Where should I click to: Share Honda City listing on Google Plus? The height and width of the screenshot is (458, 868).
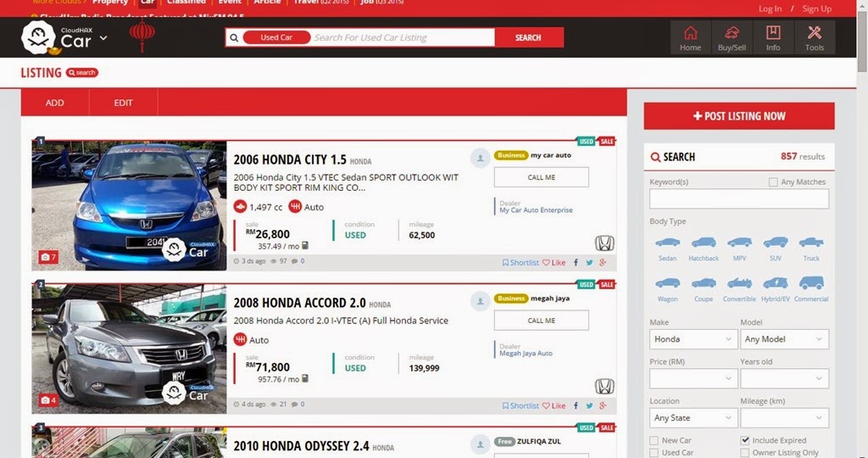pos(603,263)
